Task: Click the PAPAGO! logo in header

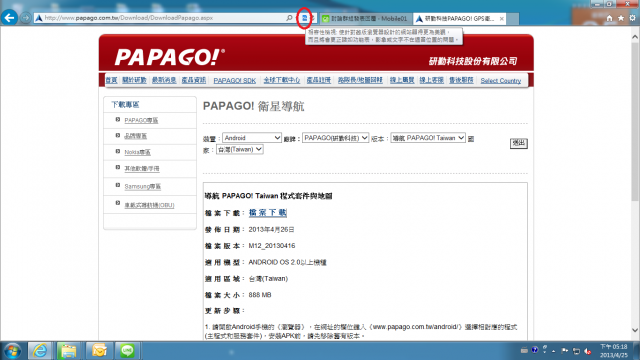Action: (x=170, y=57)
